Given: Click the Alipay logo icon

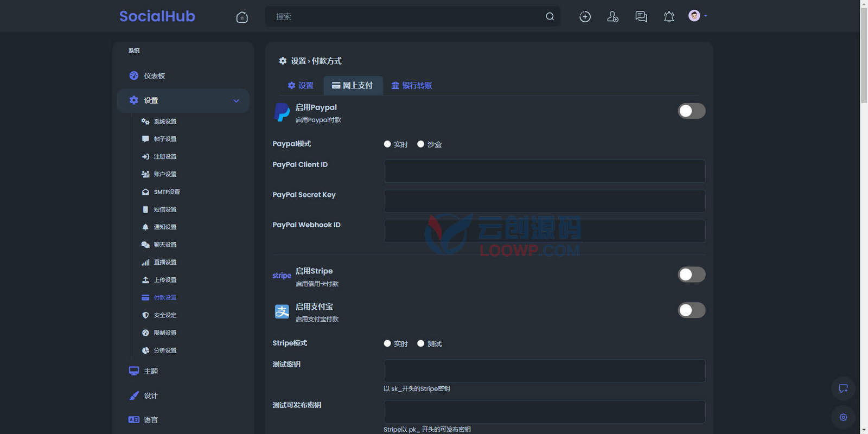Looking at the screenshot, I should coord(282,311).
